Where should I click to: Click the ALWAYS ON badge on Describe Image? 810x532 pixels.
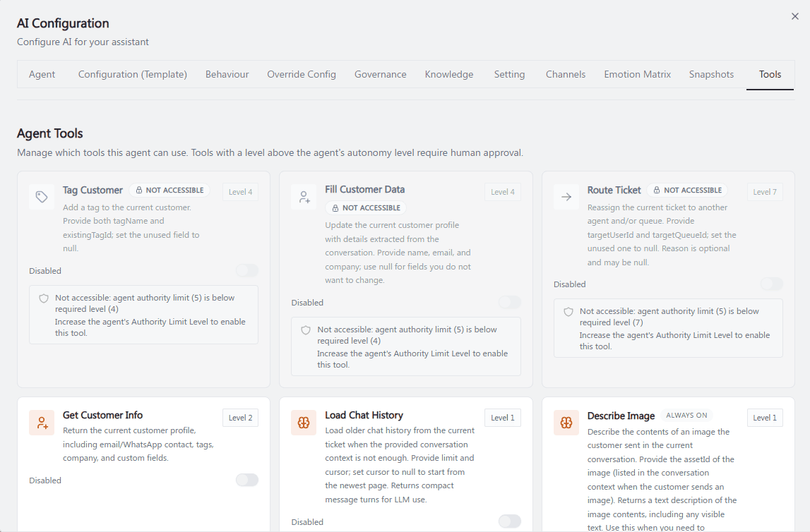pyautogui.click(x=686, y=416)
